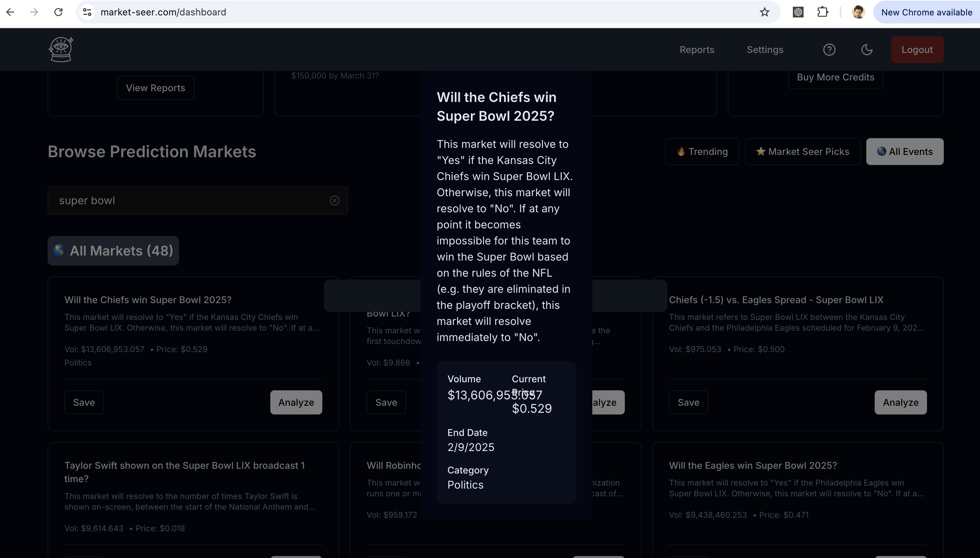Open Settings from navigation bar
980x558 pixels.
tap(765, 50)
